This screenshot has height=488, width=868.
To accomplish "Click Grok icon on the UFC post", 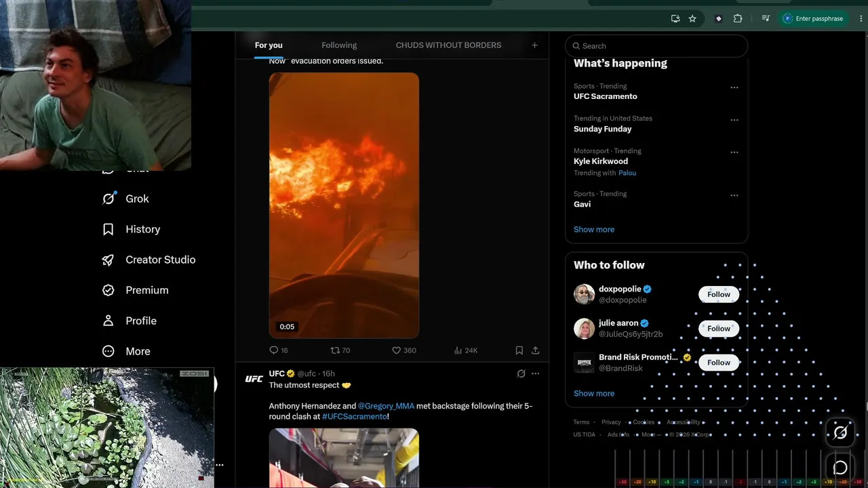I will pos(521,373).
